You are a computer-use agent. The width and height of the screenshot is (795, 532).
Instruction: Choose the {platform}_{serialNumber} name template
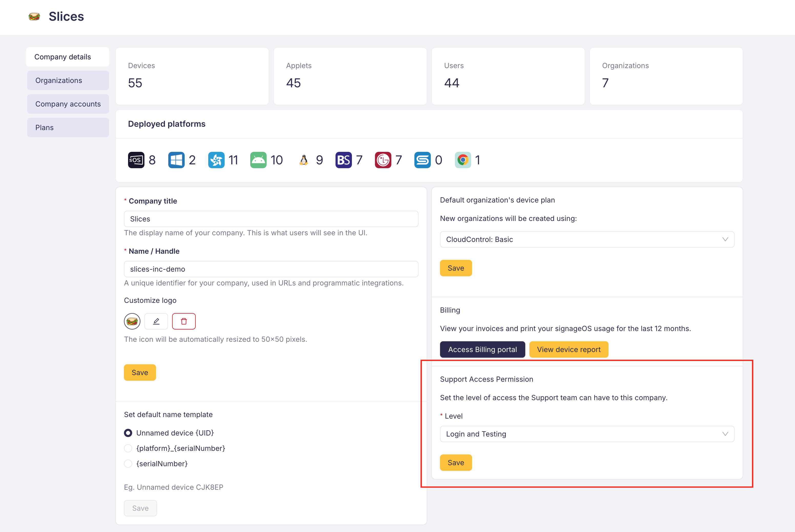(x=128, y=448)
